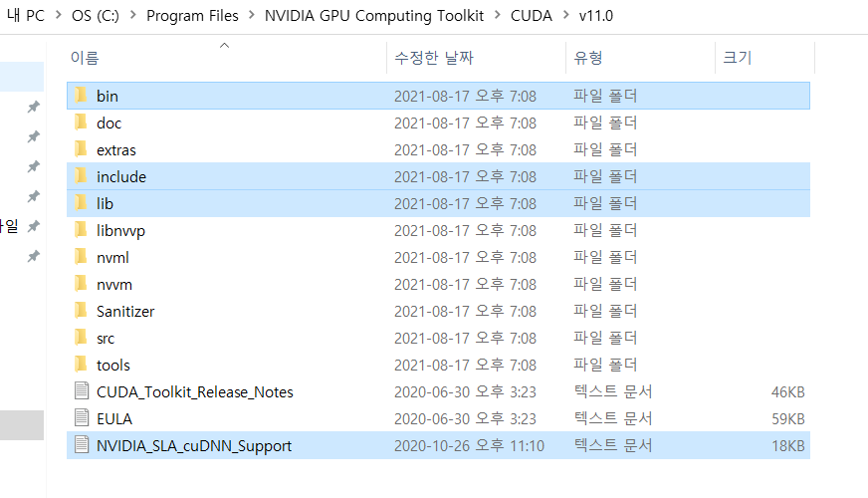868x498 pixels.
Task: Click the EULA file name
Action: click(114, 418)
